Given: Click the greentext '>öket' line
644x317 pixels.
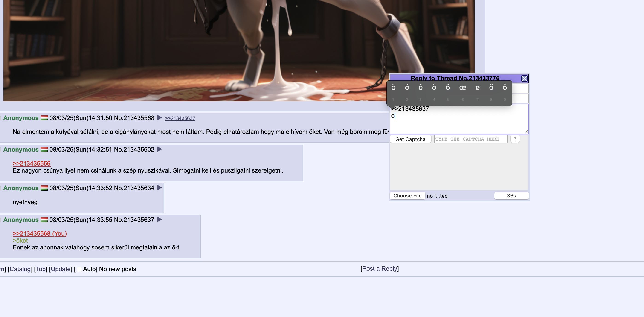Looking at the screenshot, I should [x=20, y=241].
